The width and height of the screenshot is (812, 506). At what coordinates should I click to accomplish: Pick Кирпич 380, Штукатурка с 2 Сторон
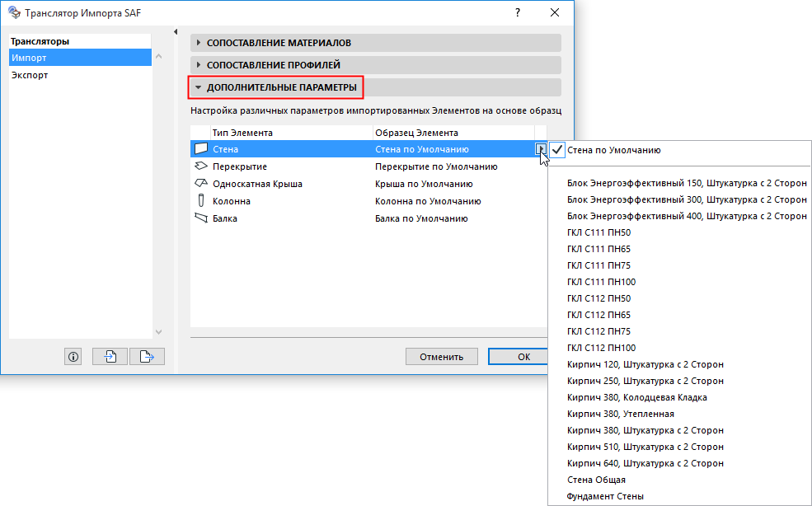click(679, 430)
